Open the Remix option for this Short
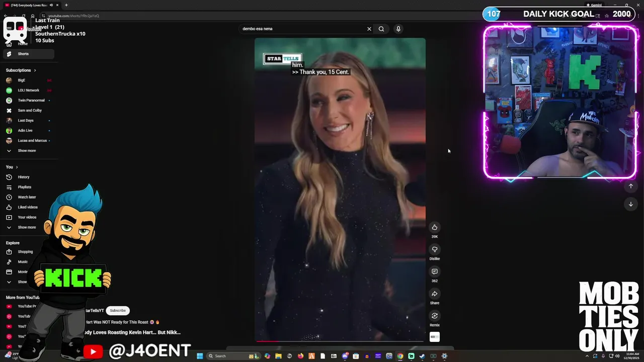This screenshot has width=644, height=362. point(435,316)
